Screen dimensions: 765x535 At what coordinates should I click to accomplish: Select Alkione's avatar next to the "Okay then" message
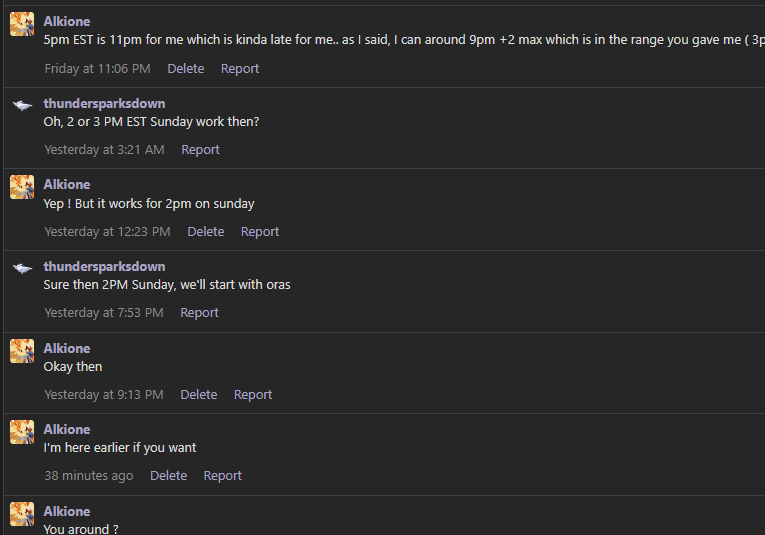(22, 350)
